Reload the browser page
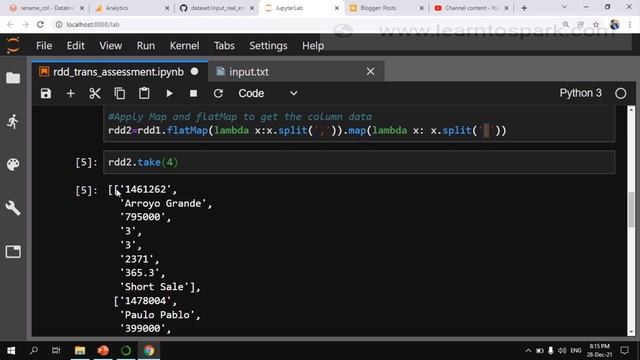 pos(40,24)
